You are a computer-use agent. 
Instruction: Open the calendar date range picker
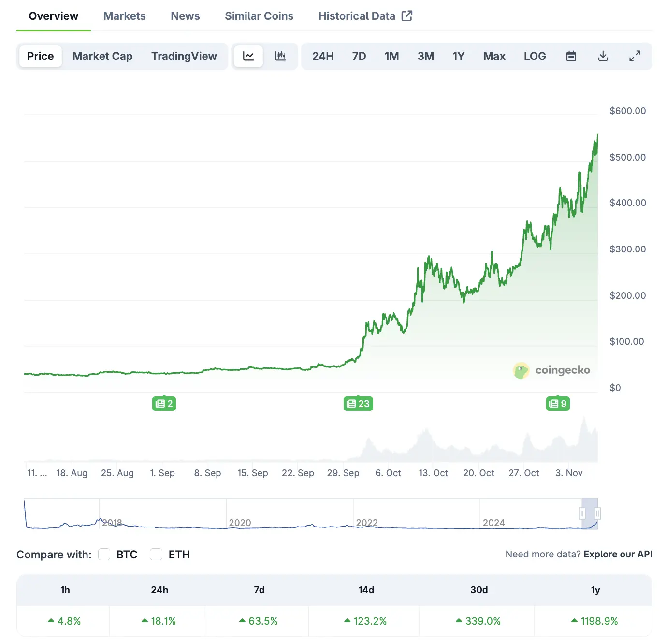coord(571,56)
